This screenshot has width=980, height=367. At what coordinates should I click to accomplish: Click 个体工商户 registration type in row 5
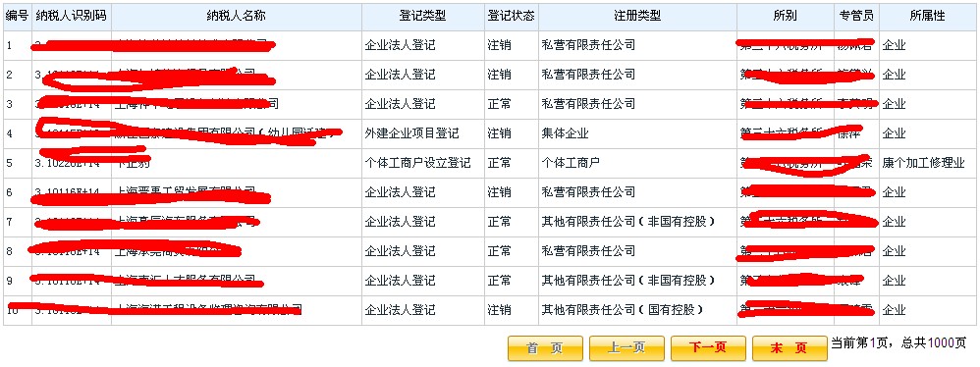[637, 163]
